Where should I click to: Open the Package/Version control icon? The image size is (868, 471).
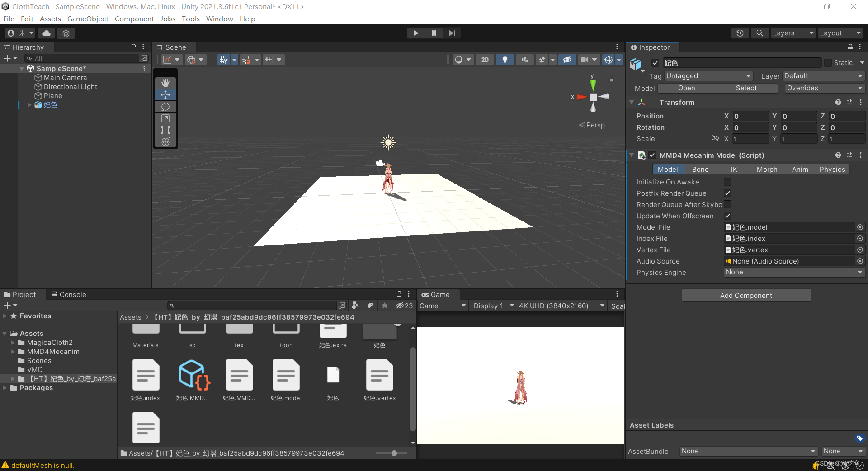(x=66, y=33)
